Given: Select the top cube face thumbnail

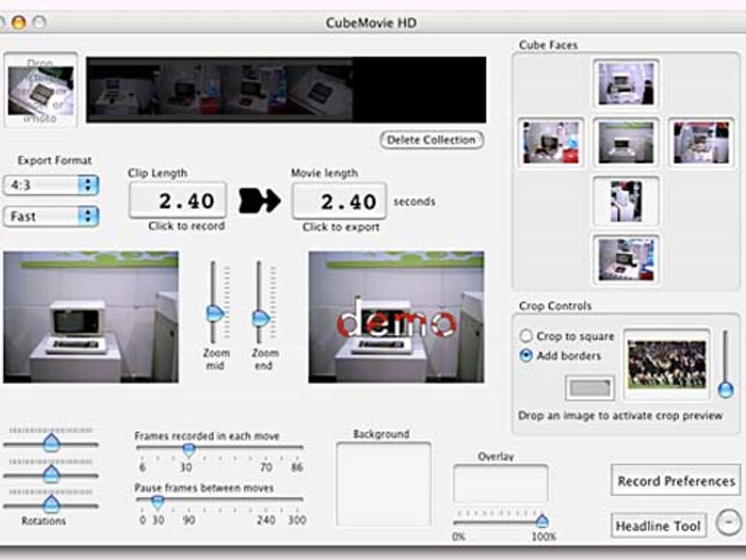Looking at the screenshot, I should coord(626,83).
